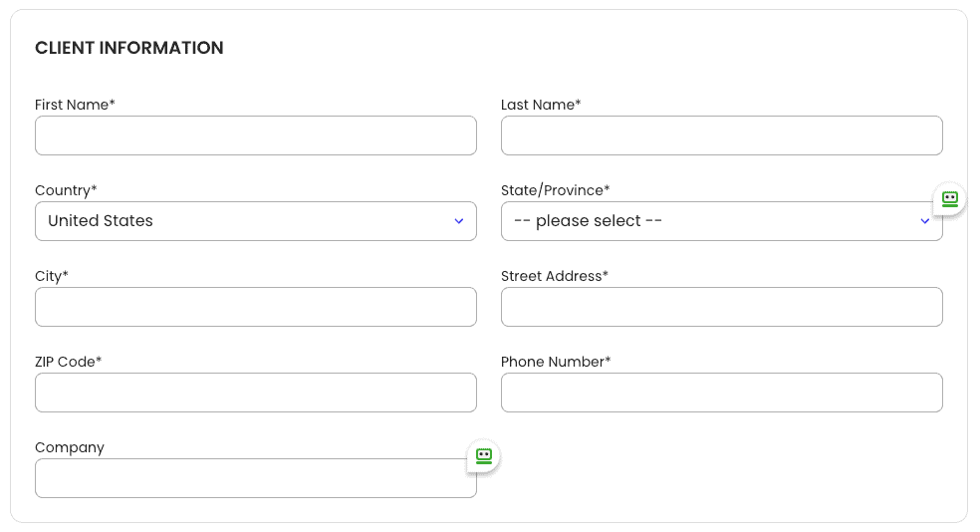Click the password manager icon by Company field

tap(484, 456)
